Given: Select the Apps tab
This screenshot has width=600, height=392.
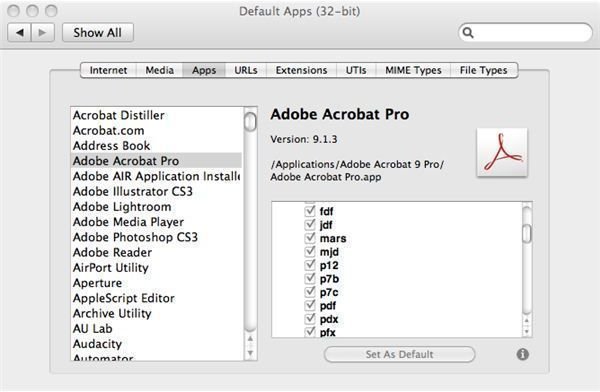Looking at the screenshot, I should click(x=204, y=70).
